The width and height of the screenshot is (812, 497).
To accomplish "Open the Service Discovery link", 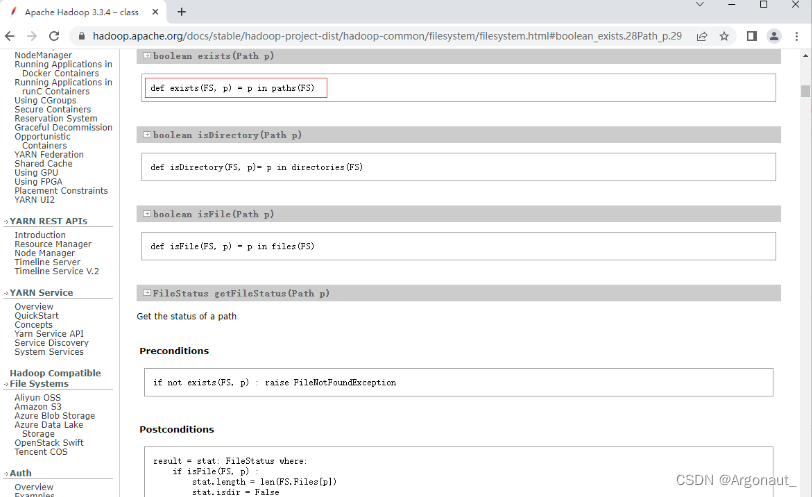I will click(x=51, y=343).
